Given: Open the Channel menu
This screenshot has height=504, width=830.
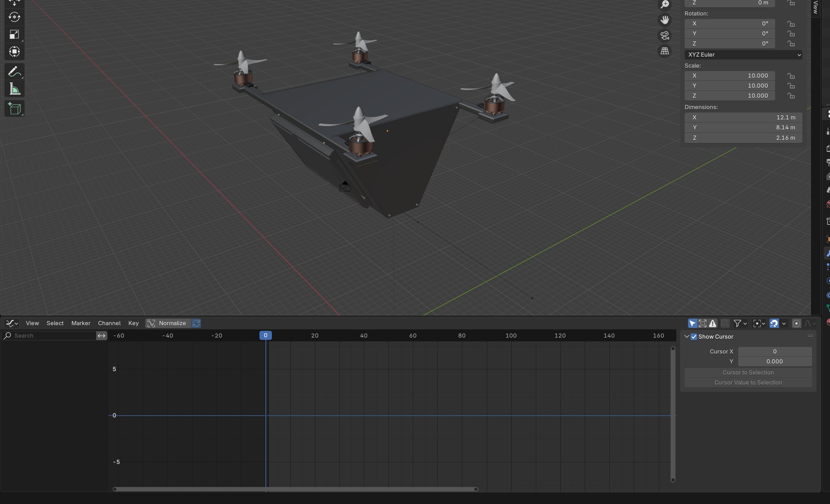Looking at the screenshot, I should click(x=109, y=323).
